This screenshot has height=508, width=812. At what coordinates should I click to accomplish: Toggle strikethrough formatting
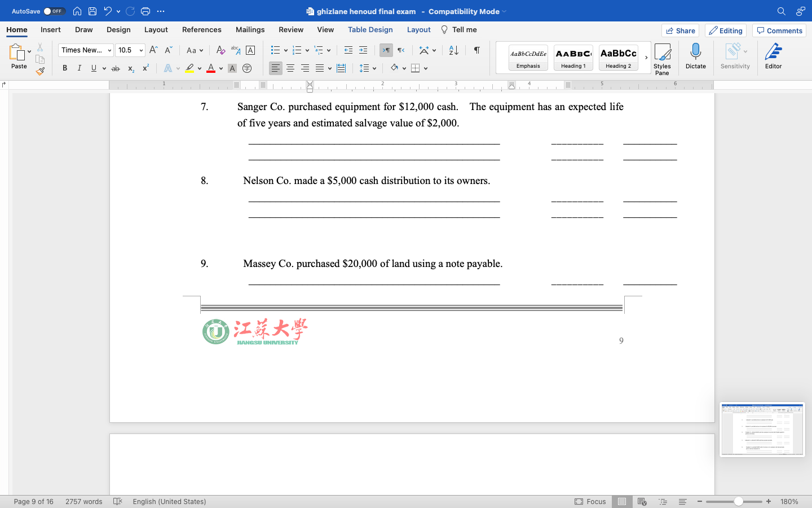pos(116,68)
